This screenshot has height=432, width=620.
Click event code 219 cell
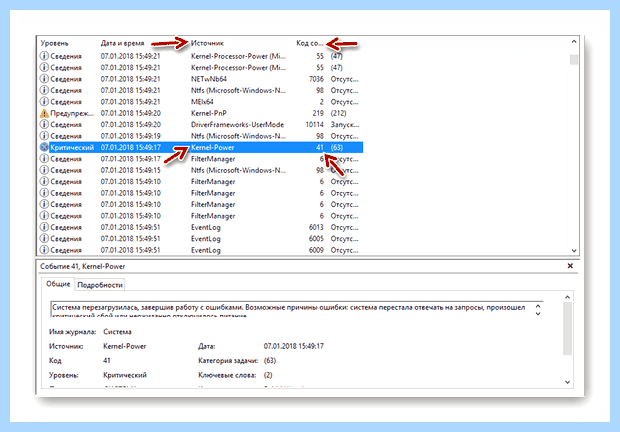(x=318, y=113)
